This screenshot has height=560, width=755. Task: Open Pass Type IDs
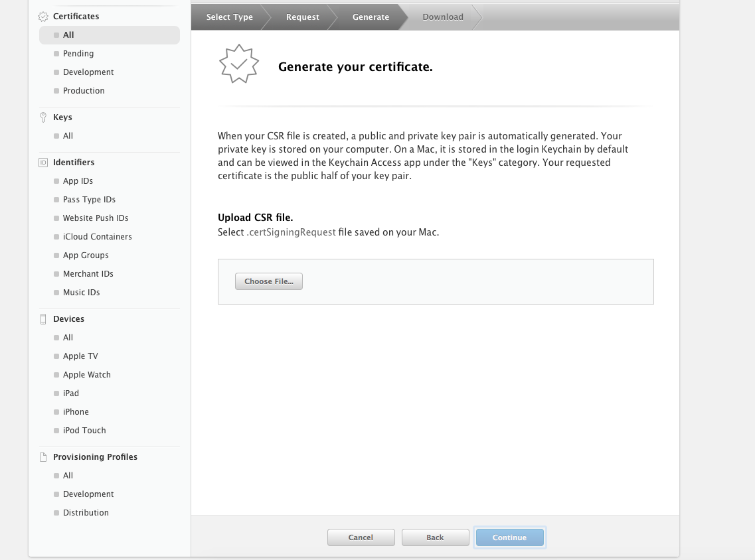89,200
